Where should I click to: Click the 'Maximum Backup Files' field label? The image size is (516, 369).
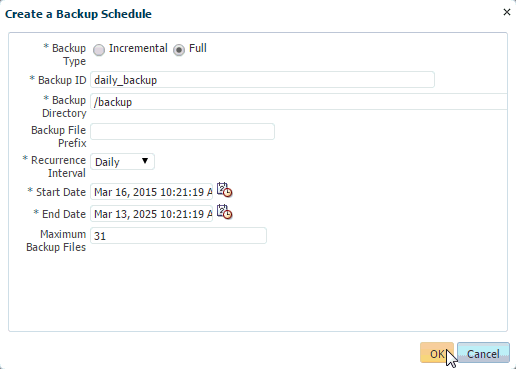[x=56, y=241]
